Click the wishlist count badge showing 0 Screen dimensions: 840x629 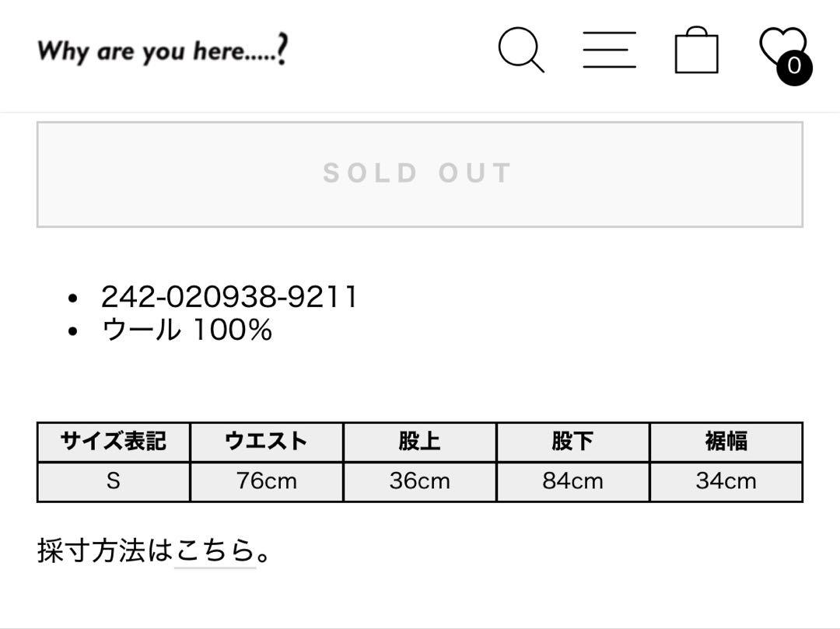coord(794,66)
